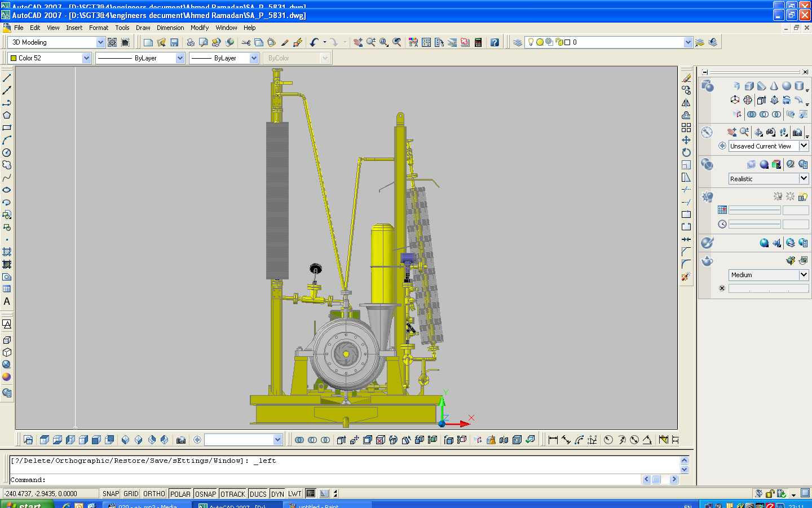This screenshot has width=812, height=508.
Task: Open the Format menu
Action: pyautogui.click(x=99, y=28)
